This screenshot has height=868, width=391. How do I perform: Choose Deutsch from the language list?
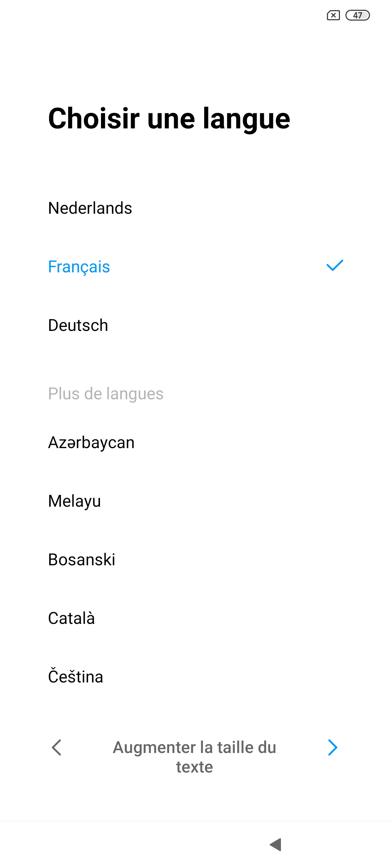(x=78, y=325)
